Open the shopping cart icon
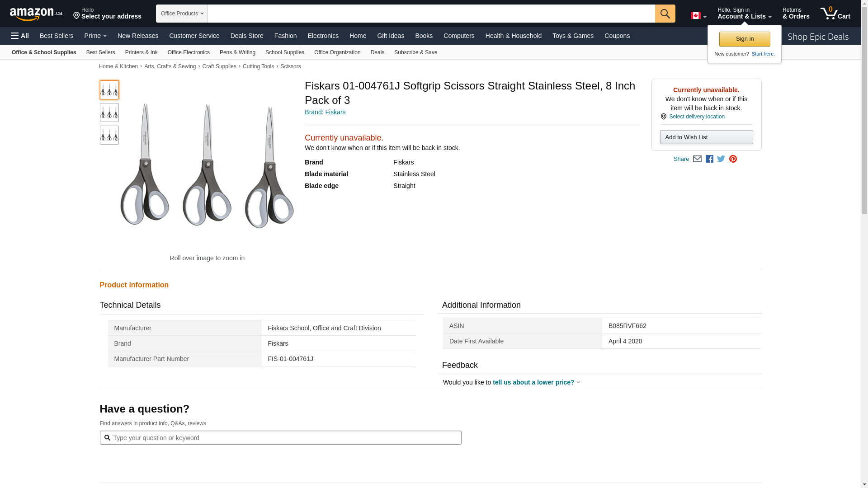The width and height of the screenshot is (868, 488). pos(835,14)
